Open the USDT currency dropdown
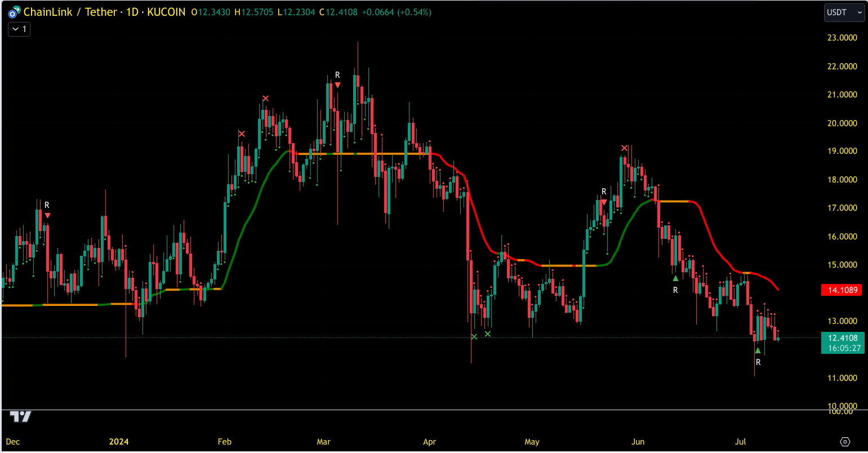This screenshot has width=868, height=453. [x=844, y=12]
